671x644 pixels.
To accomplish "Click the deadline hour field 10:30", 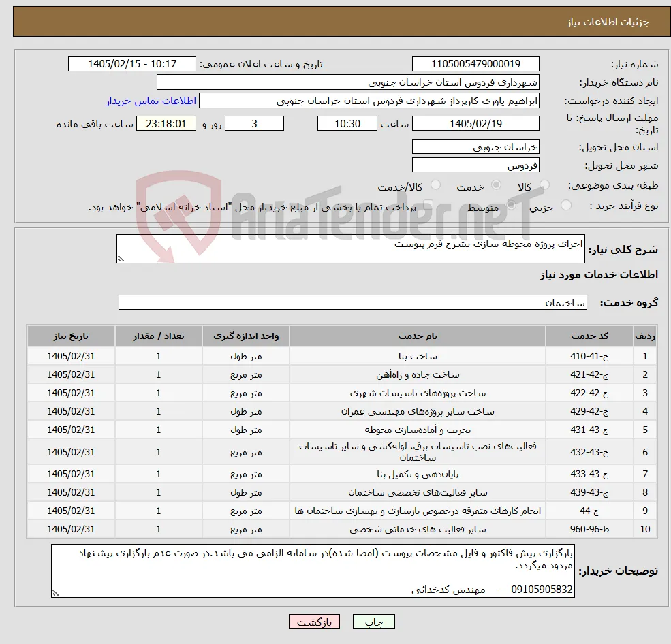I will (347, 124).
